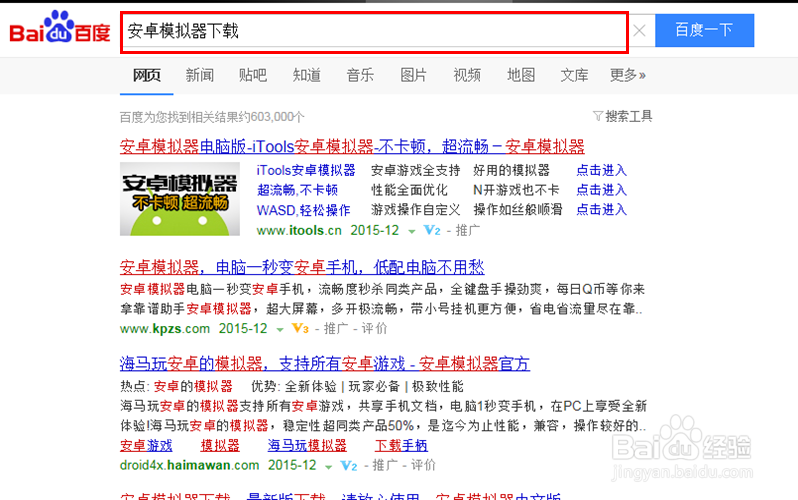Go to the 视频 tab
This screenshot has height=500, width=798.
click(x=467, y=75)
